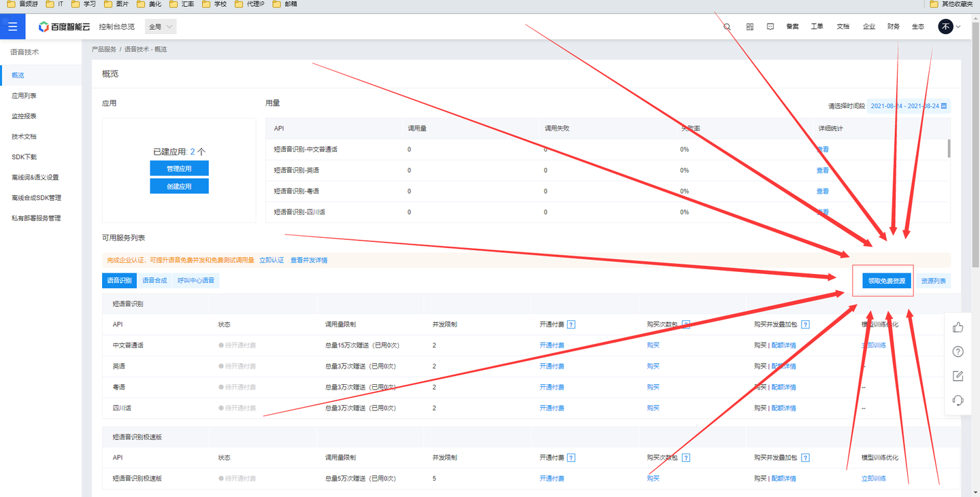Switch to the 语音合成 tab

coord(154,280)
